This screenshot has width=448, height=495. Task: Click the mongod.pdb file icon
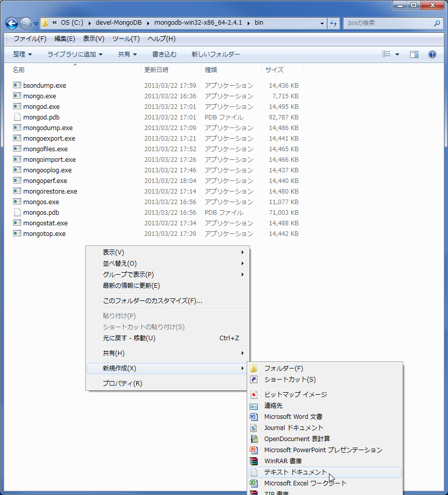coord(17,117)
